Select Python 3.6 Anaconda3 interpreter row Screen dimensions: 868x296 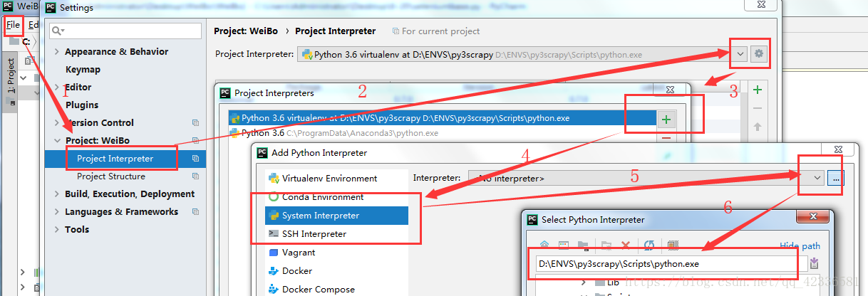442,133
